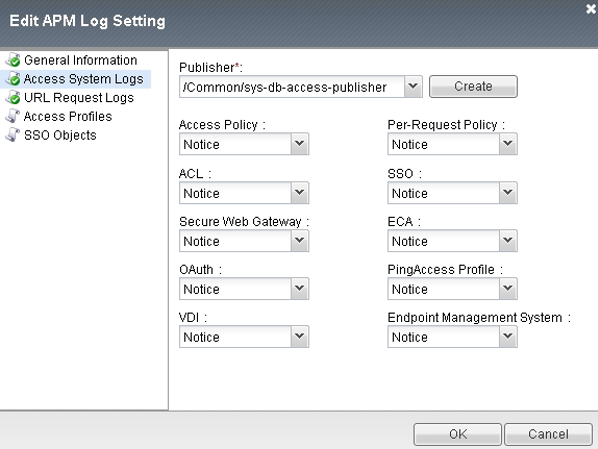This screenshot has width=598, height=449.
Task: Confirm settings with the OK button
Action: pos(458,434)
